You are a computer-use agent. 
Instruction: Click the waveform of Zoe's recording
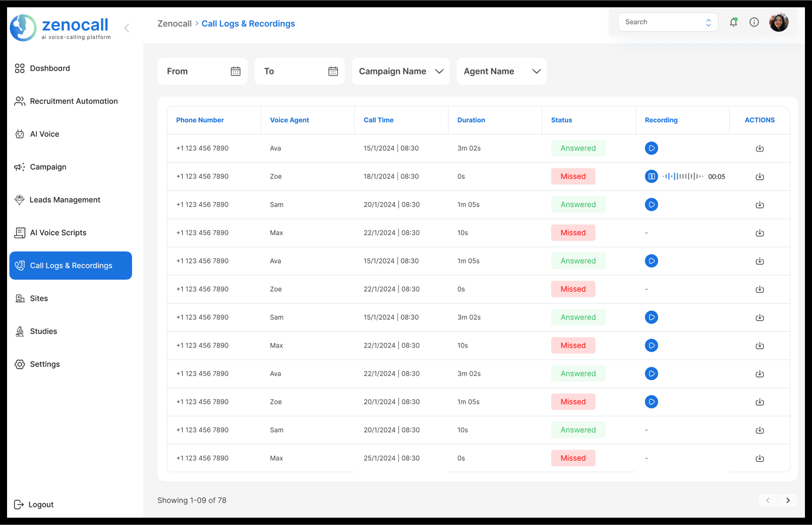click(x=682, y=176)
